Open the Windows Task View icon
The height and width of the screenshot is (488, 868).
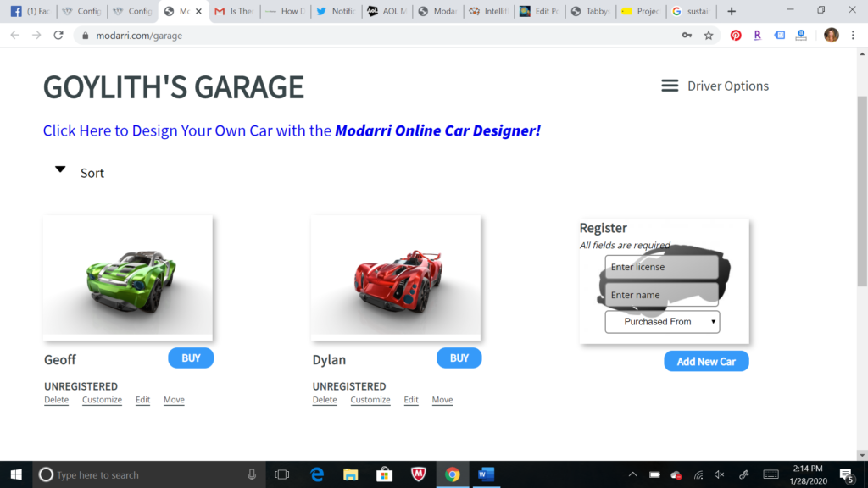tap(282, 474)
